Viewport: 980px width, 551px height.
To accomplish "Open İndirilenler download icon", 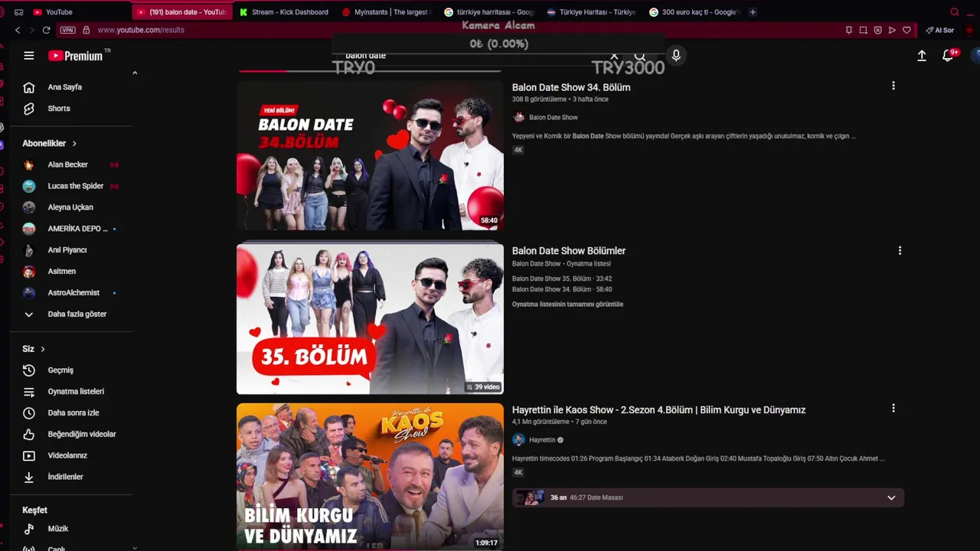I will point(29,477).
